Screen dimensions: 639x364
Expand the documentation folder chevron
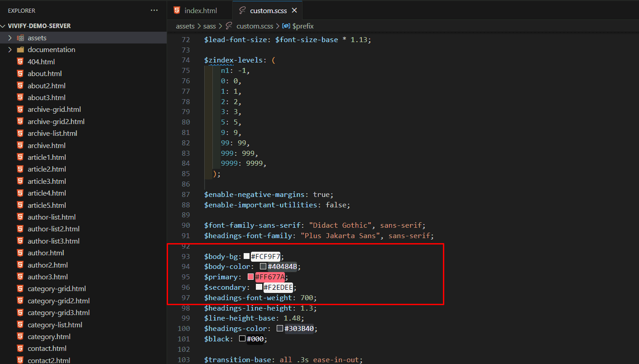(x=10, y=50)
